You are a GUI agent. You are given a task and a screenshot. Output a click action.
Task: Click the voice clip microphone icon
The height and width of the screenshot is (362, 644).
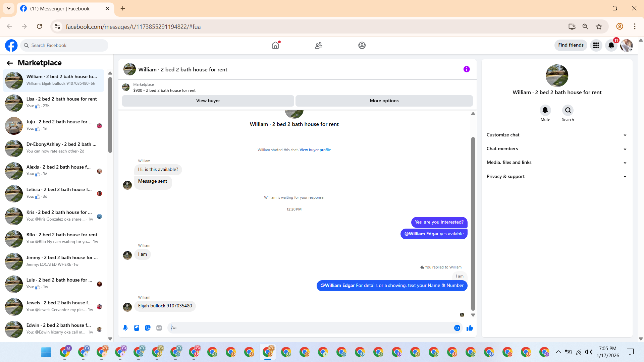125,328
